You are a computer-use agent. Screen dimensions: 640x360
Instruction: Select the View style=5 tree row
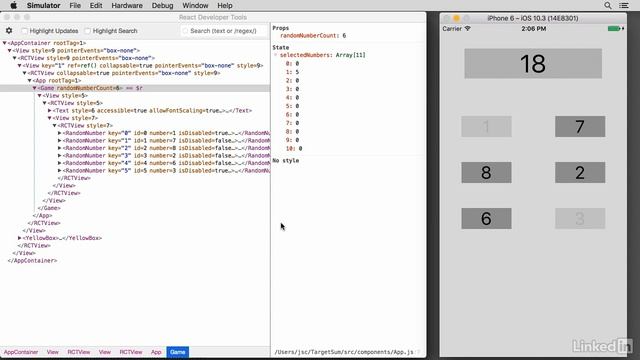tap(65, 96)
